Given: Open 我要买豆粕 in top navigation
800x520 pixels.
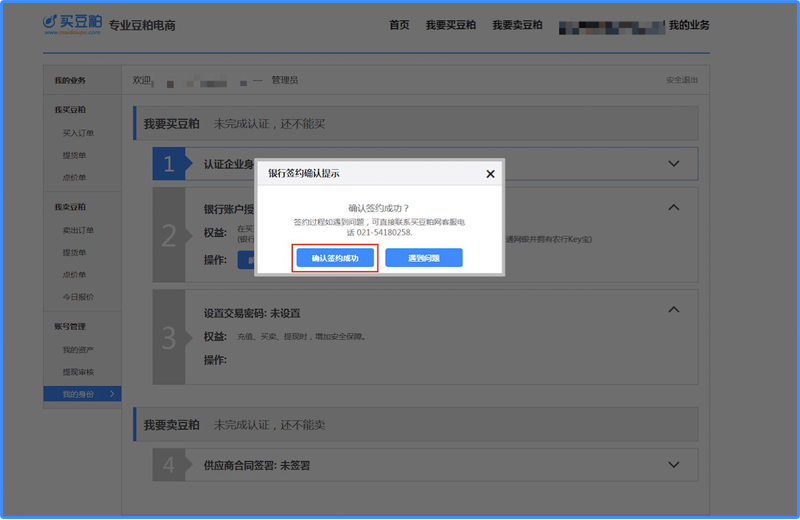Looking at the screenshot, I should tap(450, 25).
